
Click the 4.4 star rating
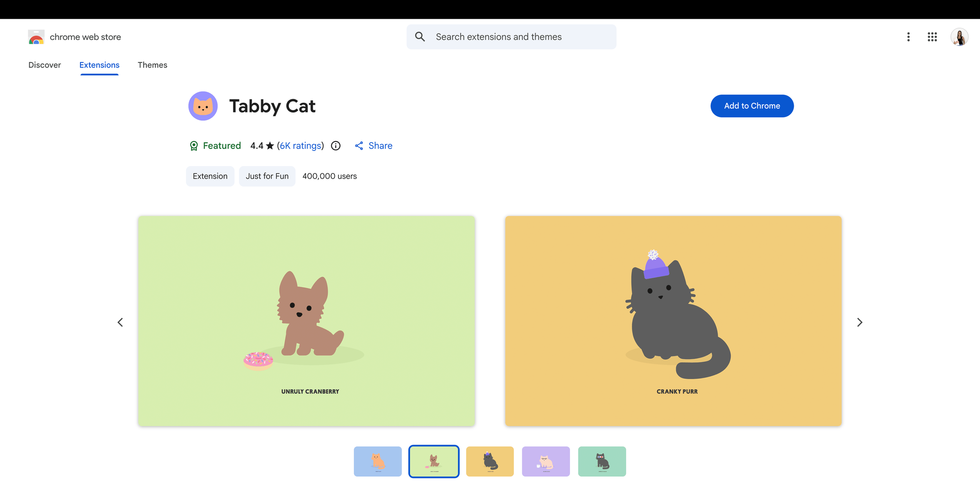(262, 146)
